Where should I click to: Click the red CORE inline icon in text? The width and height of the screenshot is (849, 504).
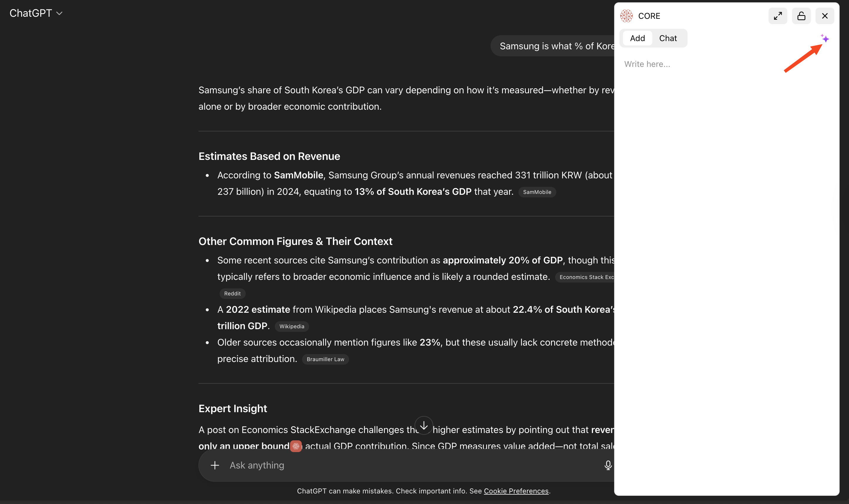(296, 446)
